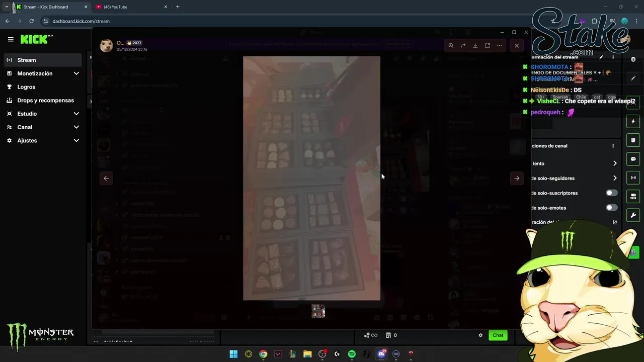644x362 pixels.
Task: Go to previous image with left arrow
Action: tap(106, 178)
